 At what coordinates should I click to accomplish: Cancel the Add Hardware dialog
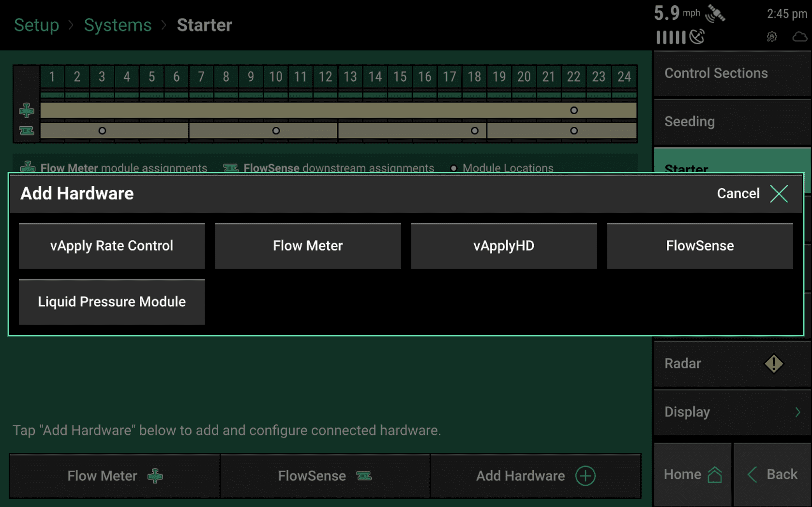[x=752, y=194]
